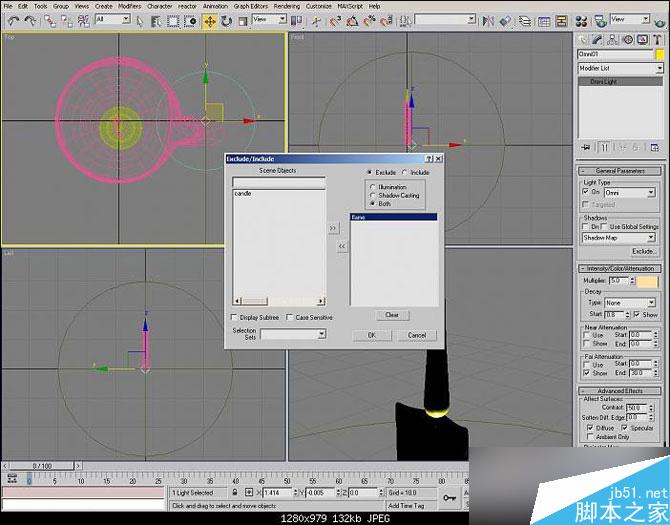
Task: Switch to Motion command panel tab
Action: point(628,40)
